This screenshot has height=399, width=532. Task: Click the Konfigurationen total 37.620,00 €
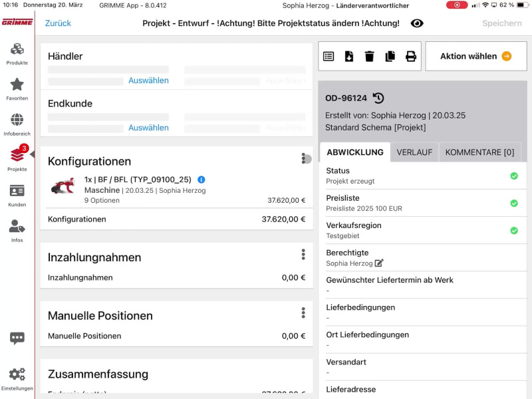[x=283, y=219]
